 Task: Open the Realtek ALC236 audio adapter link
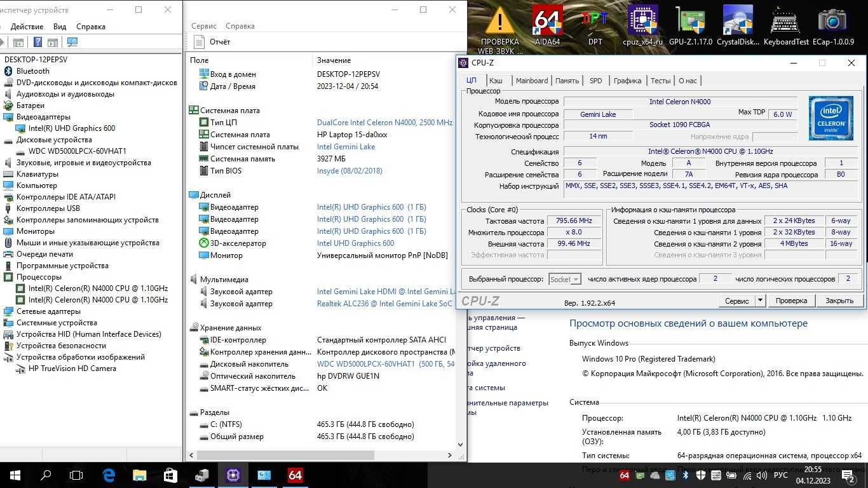[x=384, y=304]
